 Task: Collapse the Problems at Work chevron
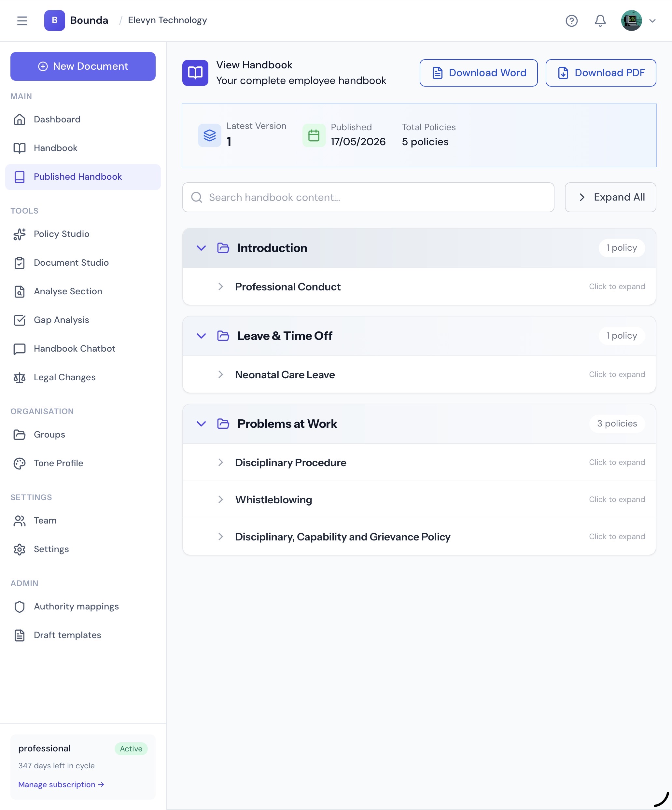pos(201,424)
